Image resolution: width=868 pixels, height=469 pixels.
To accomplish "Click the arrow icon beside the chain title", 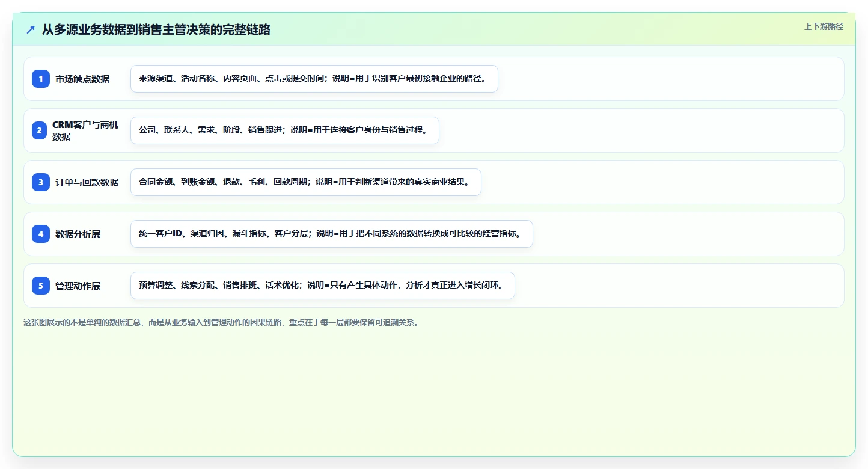I will (x=31, y=29).
